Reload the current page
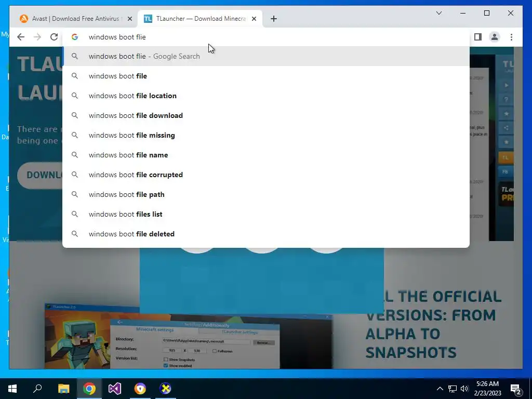532x399 pixels. point(54,37)
